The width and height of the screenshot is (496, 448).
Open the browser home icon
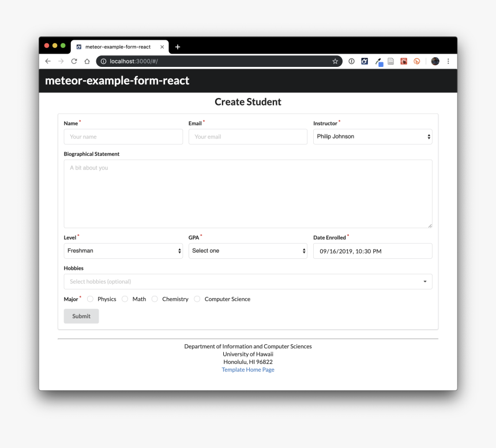[x=87, y=61]
